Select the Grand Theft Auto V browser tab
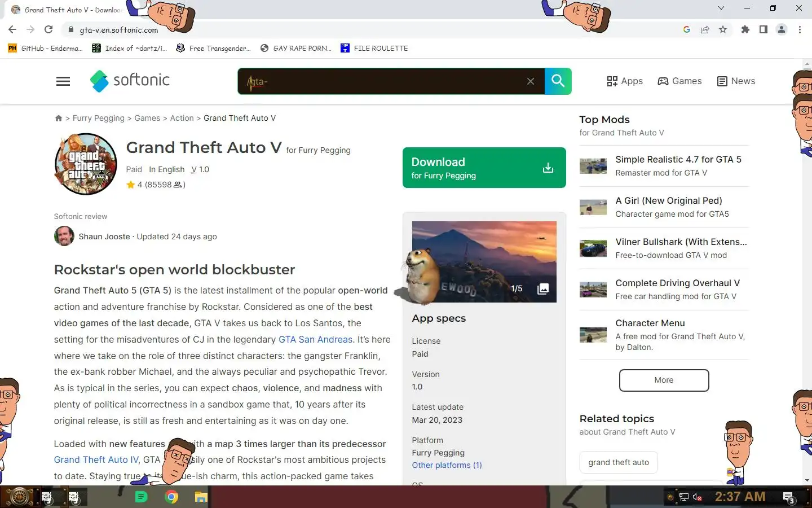The width and height of the screenshot is (812, 508). (x=67, y=10)
